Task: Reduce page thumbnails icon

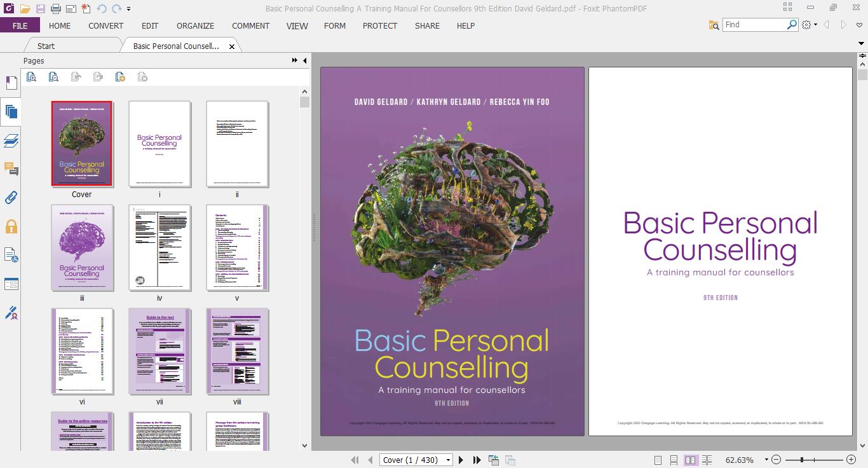Action: click(53, 77)
